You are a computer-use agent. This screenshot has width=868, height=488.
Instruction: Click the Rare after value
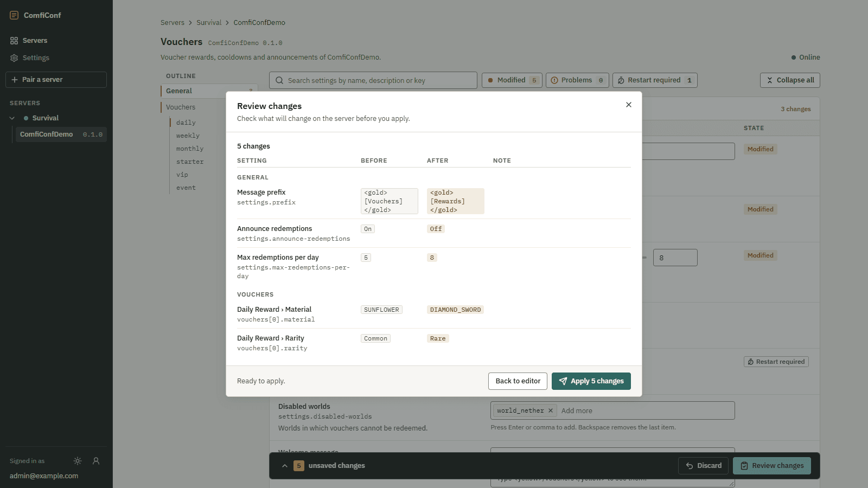tap(438, 338)
